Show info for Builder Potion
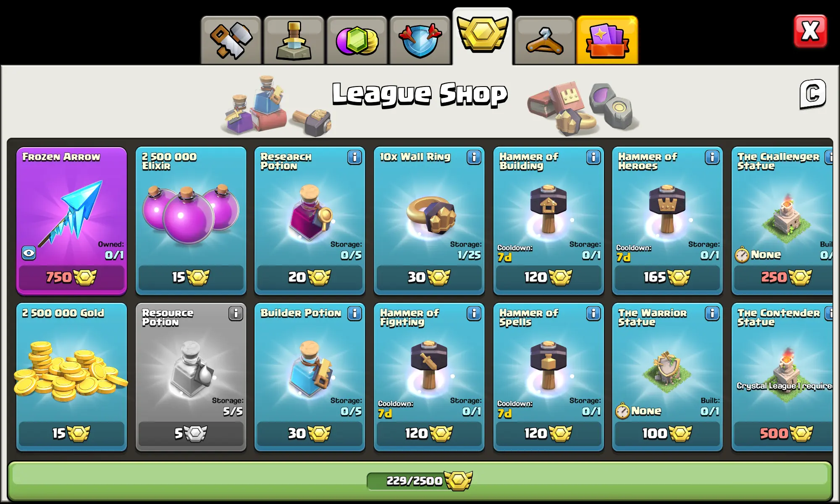This screenshot has width=840, height=504. 354,313
